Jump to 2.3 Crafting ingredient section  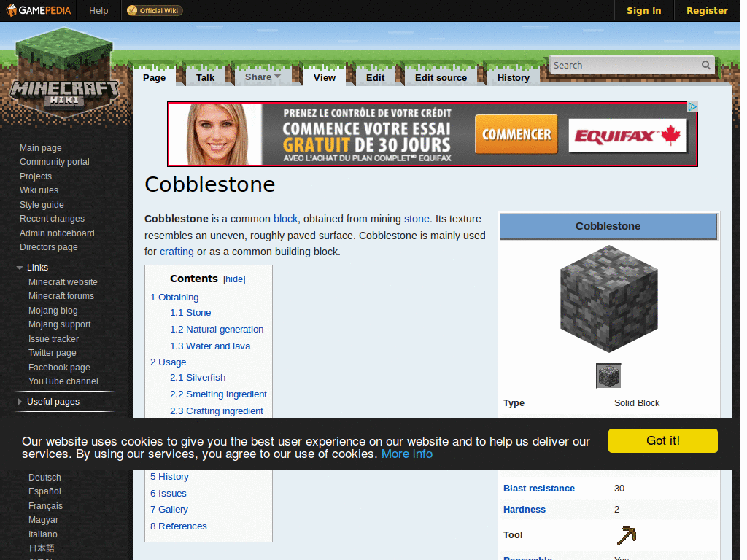point(216,411)
